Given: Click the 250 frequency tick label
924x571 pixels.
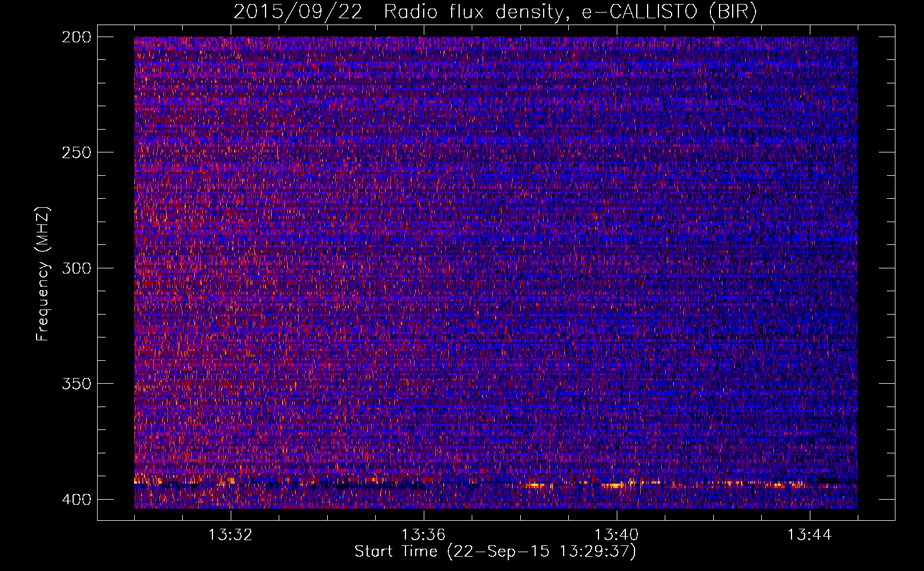Looking at the screenshot, I should (x=76, y=152).
